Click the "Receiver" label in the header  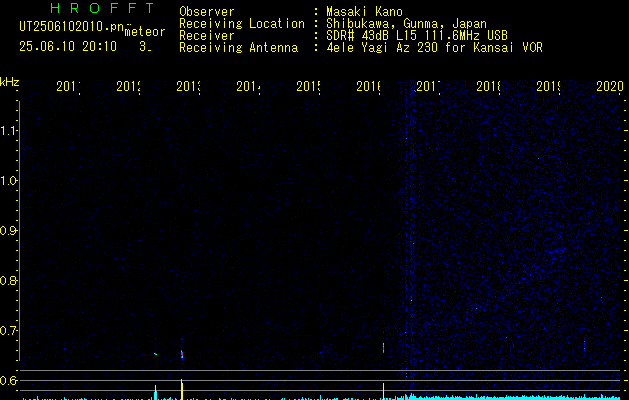pos(207,36)
